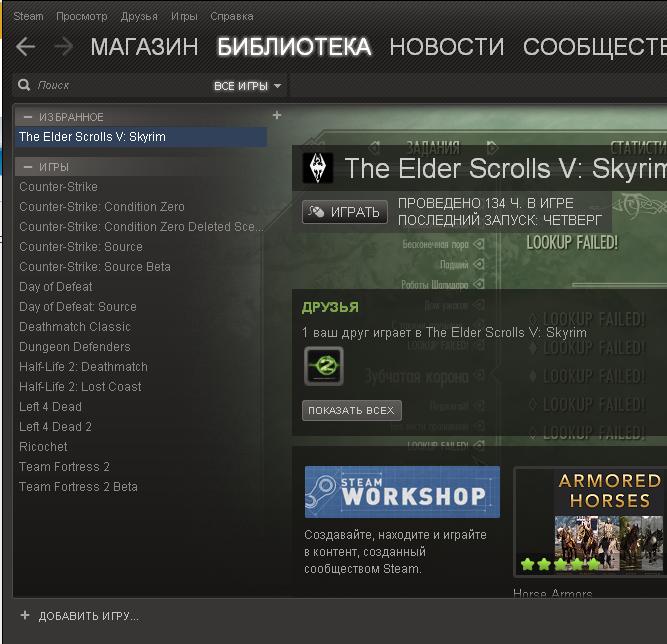
Task: Click the search magnifier icon
Action: 24,85
